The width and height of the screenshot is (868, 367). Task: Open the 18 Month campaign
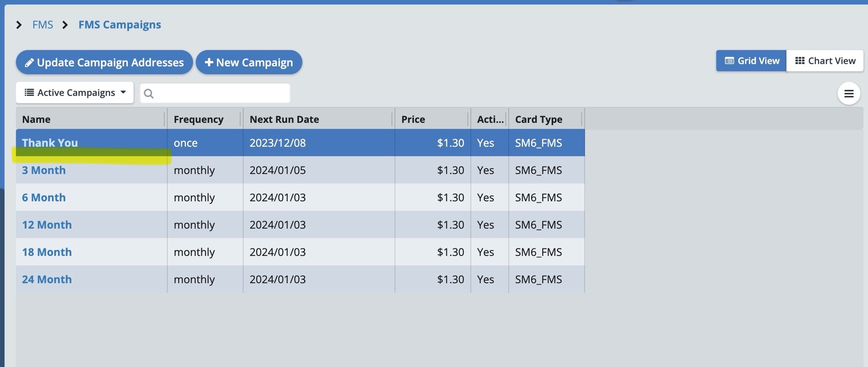coord(47,252)
